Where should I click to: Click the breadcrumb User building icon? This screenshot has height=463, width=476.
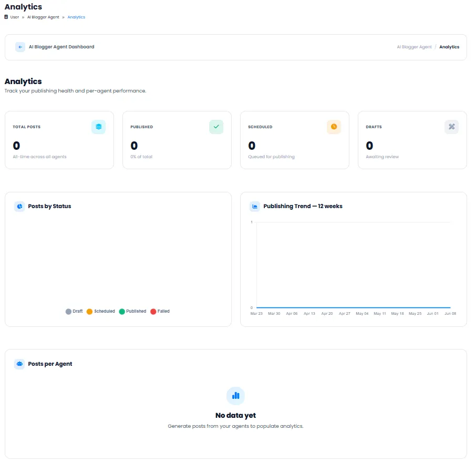pyautogui.click(x=6, y=17)
